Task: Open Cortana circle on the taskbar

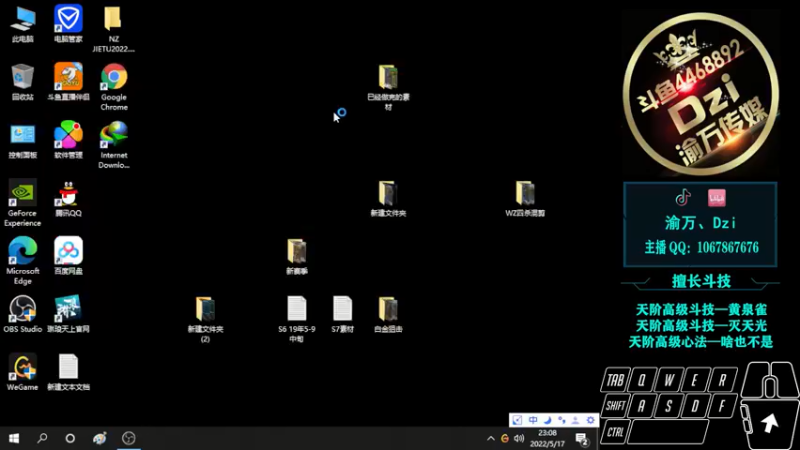Action: click(70, 438)
